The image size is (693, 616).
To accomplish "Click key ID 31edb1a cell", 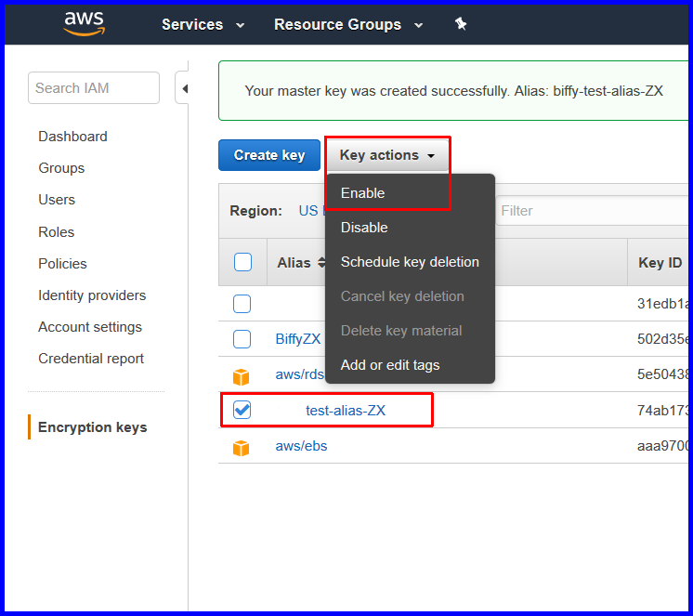I will (x=662, y=304).
